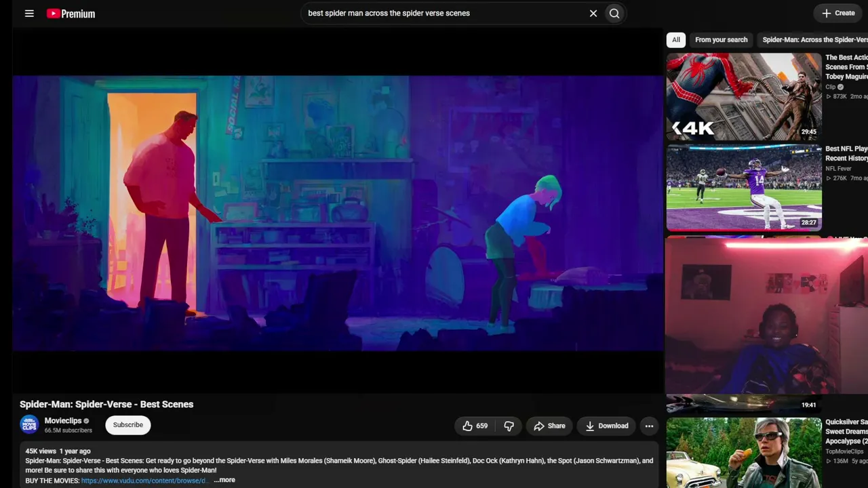Click the 29:45 duration badge
This screenshot has height=488, width=868.
[x=808, y=132]
